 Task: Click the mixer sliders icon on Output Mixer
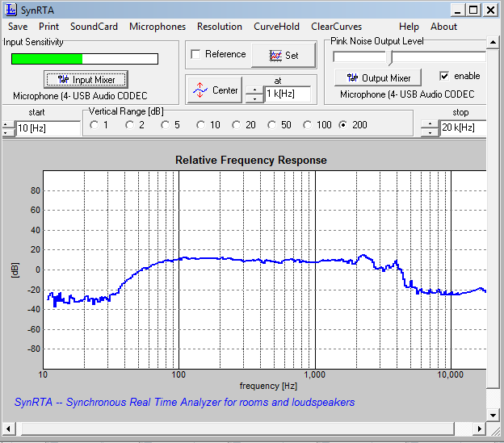tap(352, 77)
